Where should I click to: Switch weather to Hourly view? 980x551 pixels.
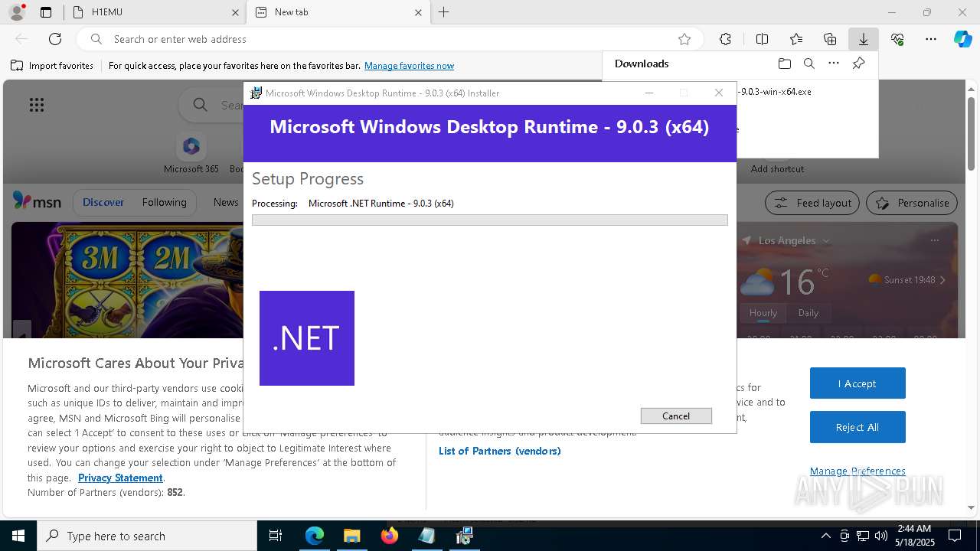coord(763,312)
